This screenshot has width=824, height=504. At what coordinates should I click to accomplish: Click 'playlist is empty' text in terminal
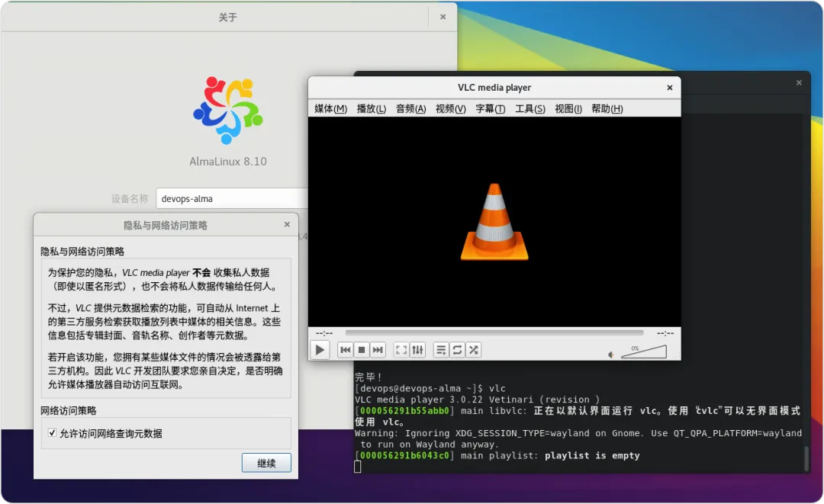(x=592, y=455)
